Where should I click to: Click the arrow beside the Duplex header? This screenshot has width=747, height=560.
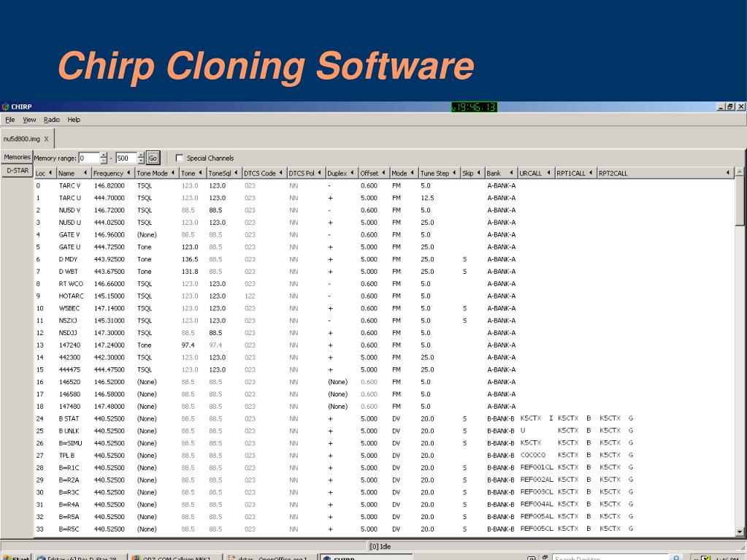(352, 173)
